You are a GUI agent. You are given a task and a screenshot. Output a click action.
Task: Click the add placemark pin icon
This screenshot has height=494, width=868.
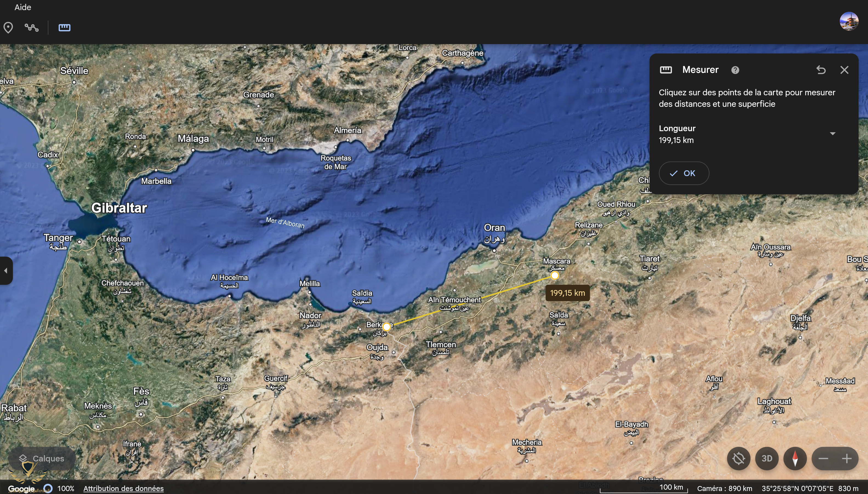[8, 27]
